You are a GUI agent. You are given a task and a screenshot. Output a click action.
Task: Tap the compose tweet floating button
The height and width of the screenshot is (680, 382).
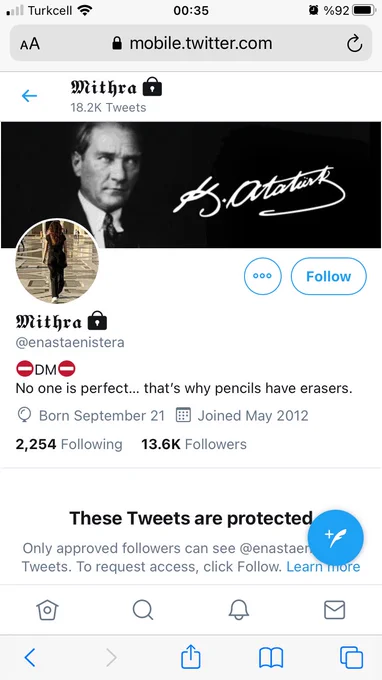click(338, 538)
